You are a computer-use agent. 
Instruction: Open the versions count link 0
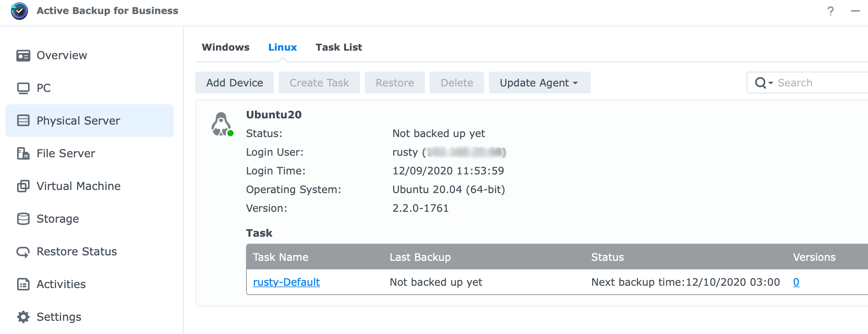point(796,282)
